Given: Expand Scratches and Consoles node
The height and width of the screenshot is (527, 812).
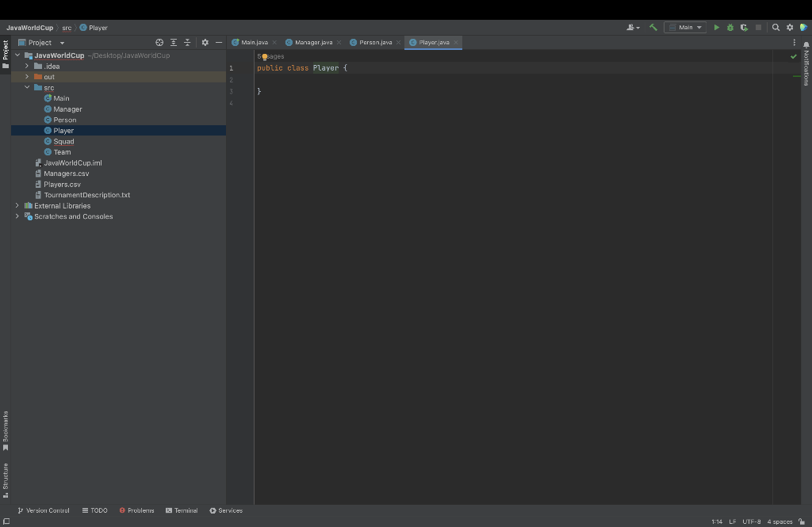Looking at the screenshot, I should [17, 216].
